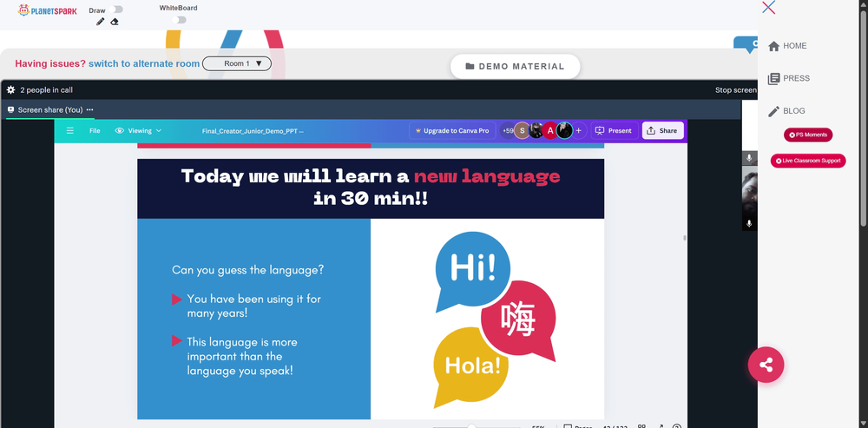Close the side menu with the X
Image resolution: width=868 pixels, height=428 pixels.
coord(768,7)
